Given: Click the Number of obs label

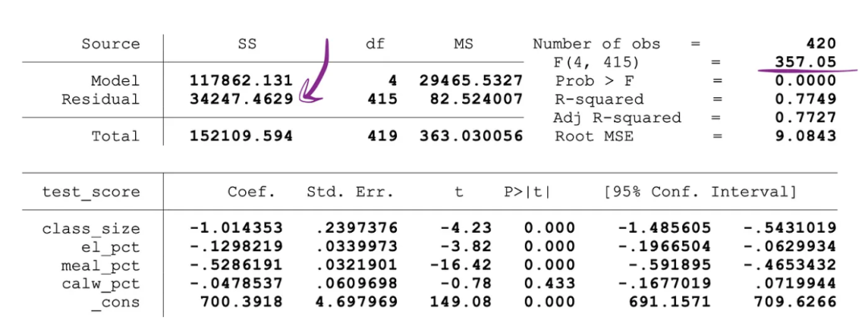Looking at the screenshot, I should point(596,43).
